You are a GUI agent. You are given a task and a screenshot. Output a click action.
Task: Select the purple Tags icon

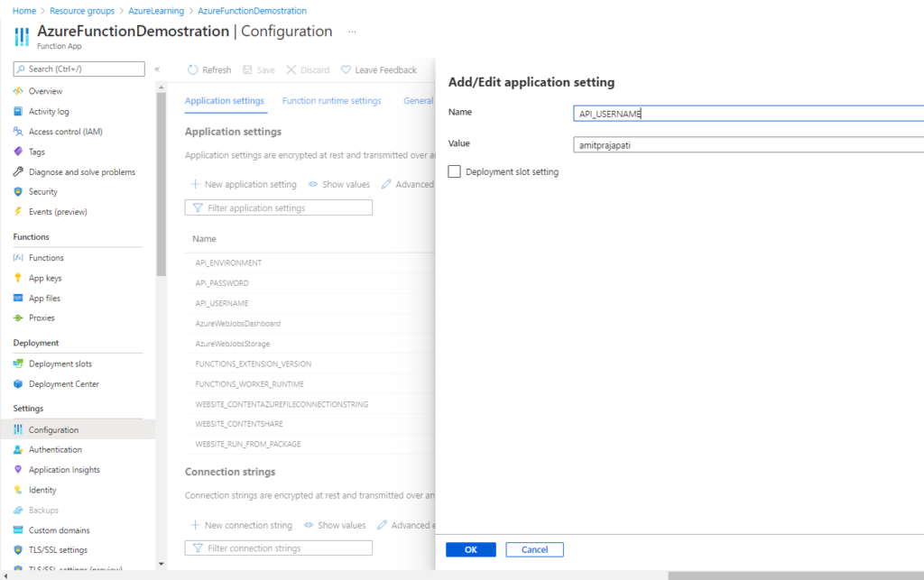click(x=18, y=152)
